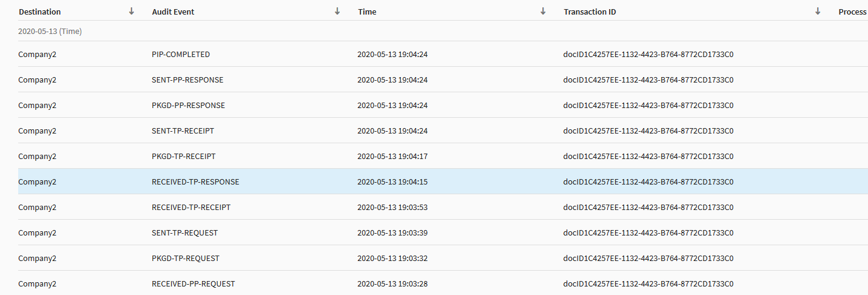Select the PIP-COMPLETED event row
Viewport: 868px width, 295px height.
(443, 54)
